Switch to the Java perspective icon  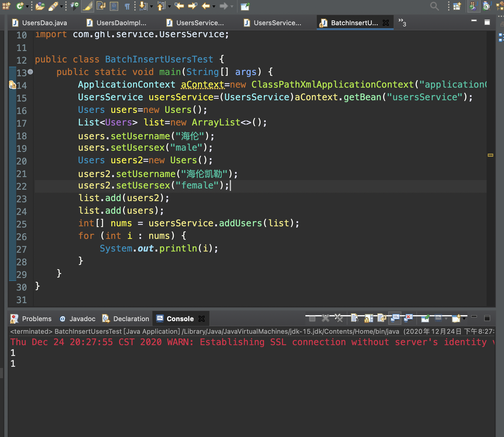pos(473,6)
